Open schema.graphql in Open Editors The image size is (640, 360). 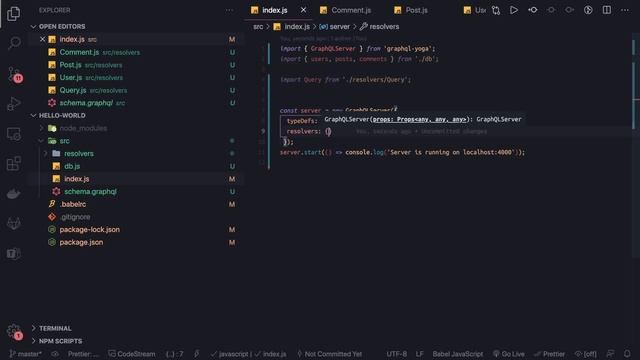tap(86, 103)
